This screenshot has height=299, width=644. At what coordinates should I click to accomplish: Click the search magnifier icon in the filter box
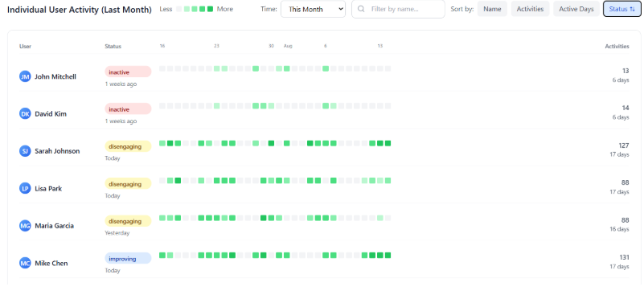tap(362, 9)
